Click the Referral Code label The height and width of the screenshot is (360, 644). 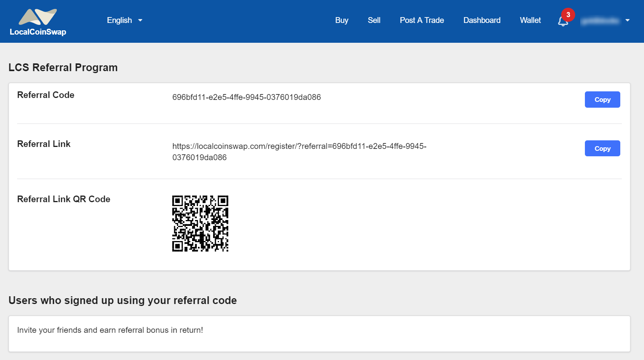pyautogui.click(x=46, y=95)
